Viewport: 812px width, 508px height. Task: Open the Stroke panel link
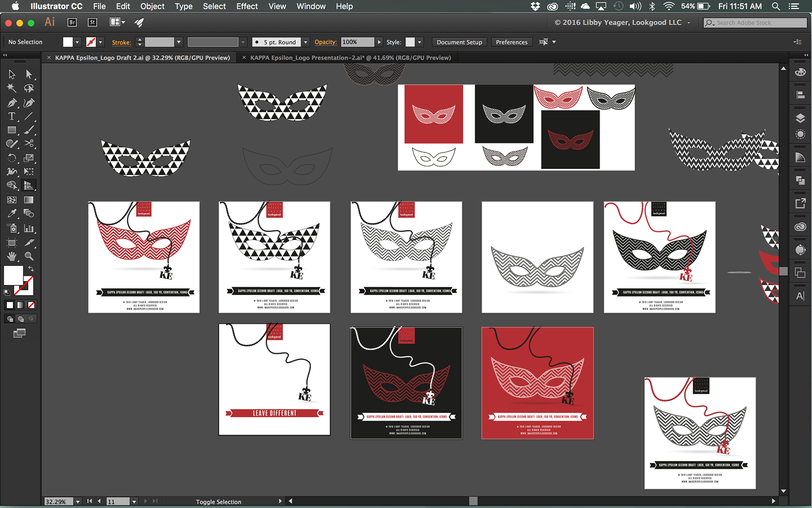[121, 42]
